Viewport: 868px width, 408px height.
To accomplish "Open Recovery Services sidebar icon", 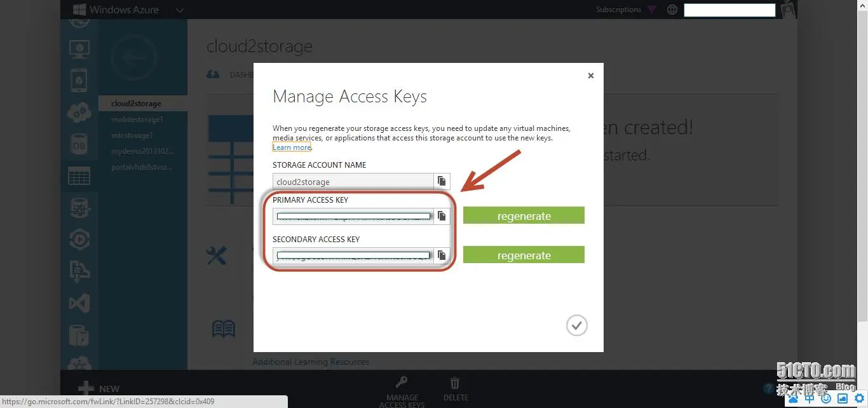I will tap(79, 335).
